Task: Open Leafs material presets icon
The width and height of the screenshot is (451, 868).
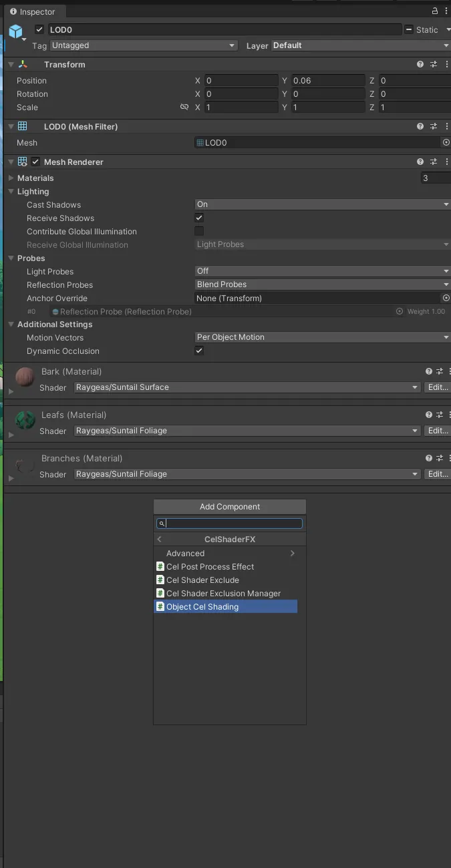Action: 440,415
